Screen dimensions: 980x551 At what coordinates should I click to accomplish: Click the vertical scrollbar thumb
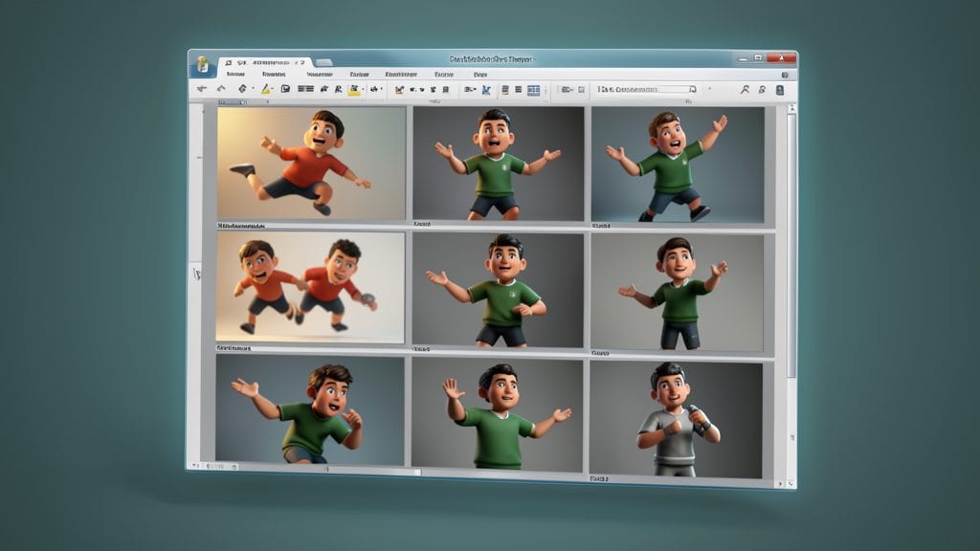(791, 244)
